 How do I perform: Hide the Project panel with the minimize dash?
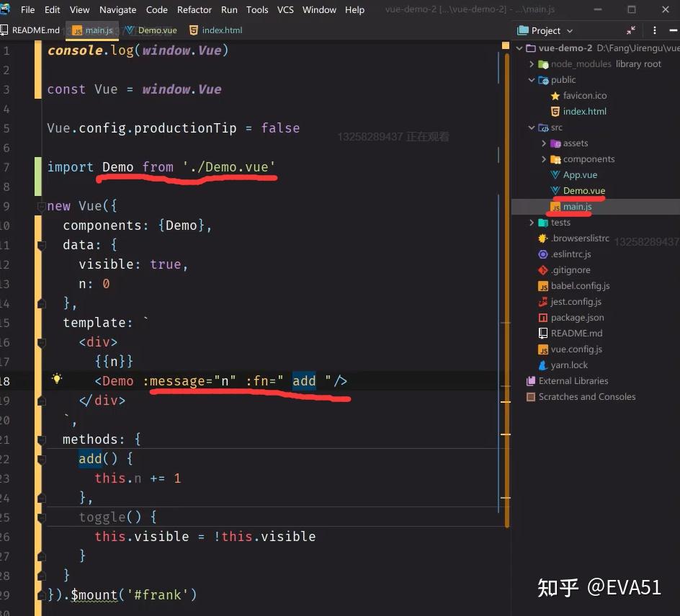(673, 30)
